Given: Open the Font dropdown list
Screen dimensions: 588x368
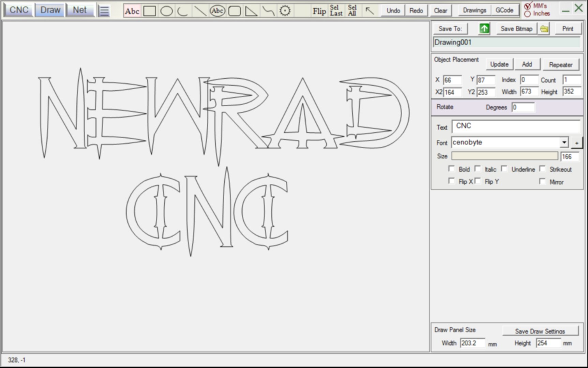Looking at the screenshot, I should coord(564,142).
